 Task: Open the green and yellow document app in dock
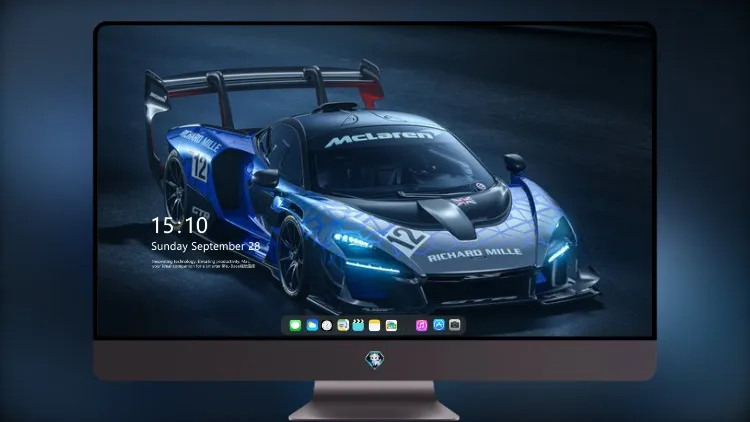343,326
